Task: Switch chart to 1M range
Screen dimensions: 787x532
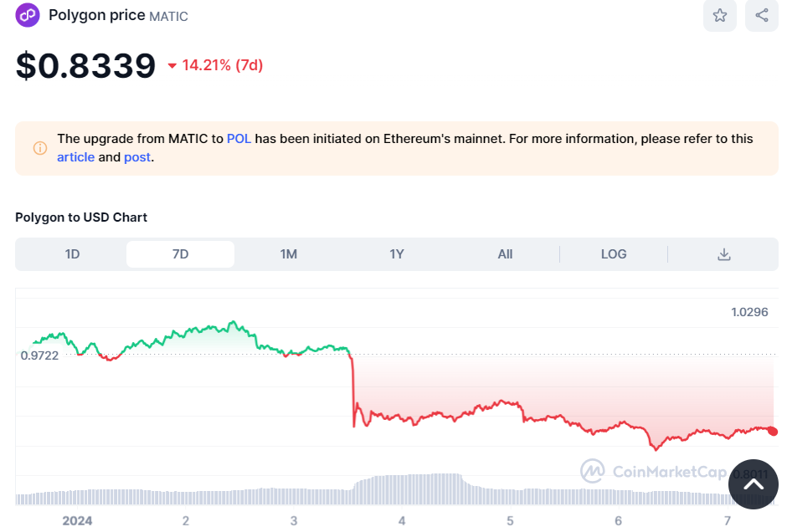Action: tap(289, 254)
